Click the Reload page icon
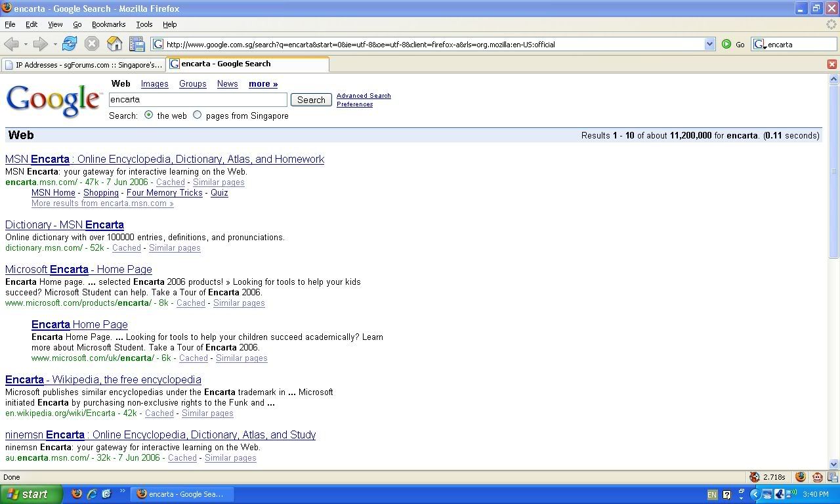Viewport: 840px width, 504px height. [x=70, y=44]
